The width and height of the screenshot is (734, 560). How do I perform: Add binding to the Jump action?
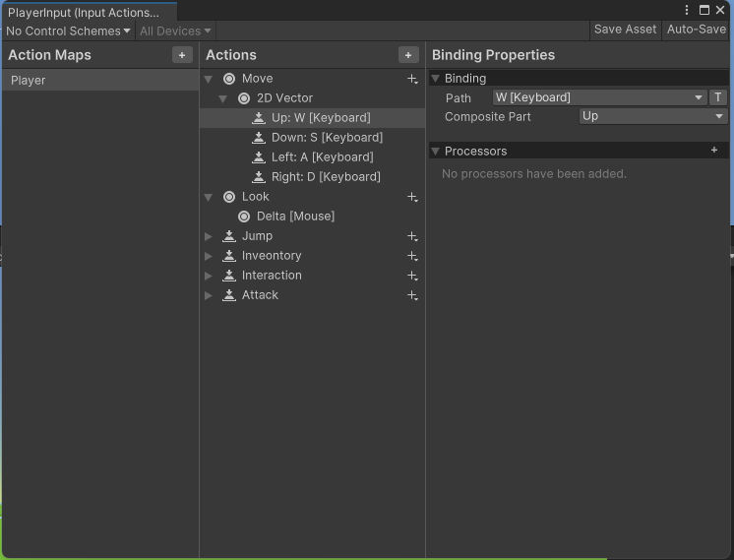tap(412, 236)
